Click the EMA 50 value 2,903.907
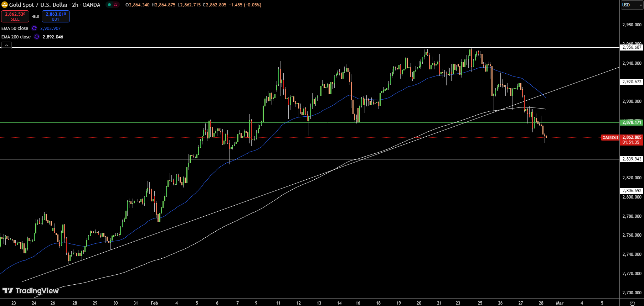The image size is (644, 306). point(50,28)
